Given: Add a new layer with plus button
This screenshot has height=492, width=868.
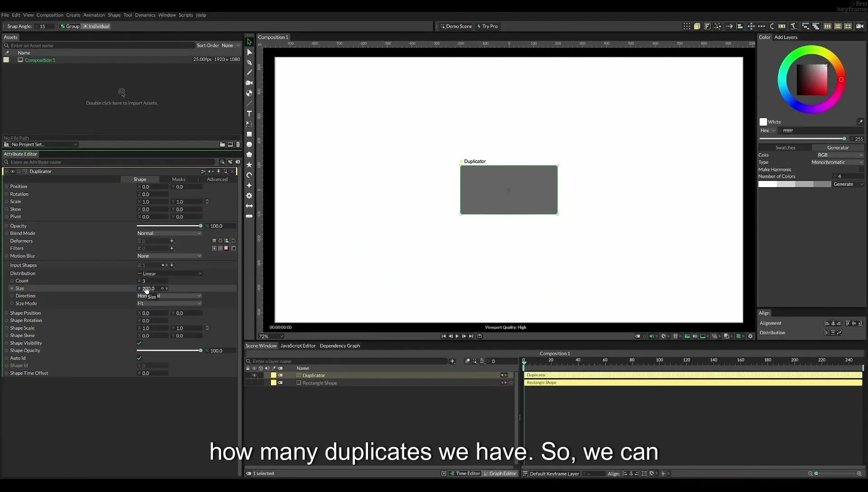Looking at the screenshot, I should [x=452, y=361].
